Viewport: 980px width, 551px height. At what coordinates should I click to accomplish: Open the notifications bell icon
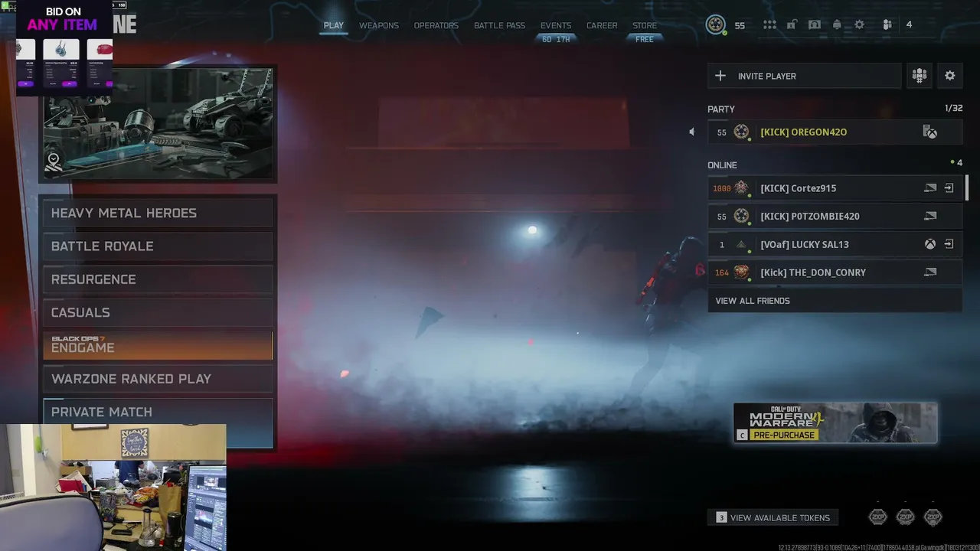(837, 25)
